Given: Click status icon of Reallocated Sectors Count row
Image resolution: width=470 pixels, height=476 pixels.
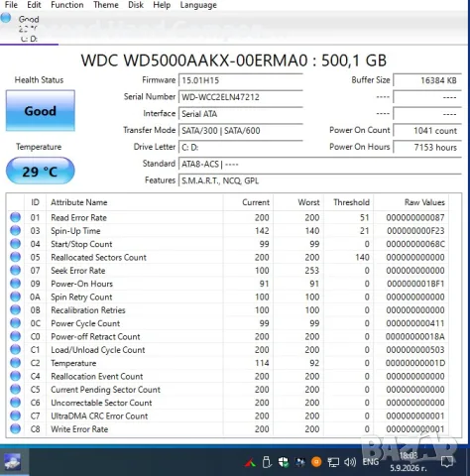Looking at the screenshot, I should [x=15, y=257].
